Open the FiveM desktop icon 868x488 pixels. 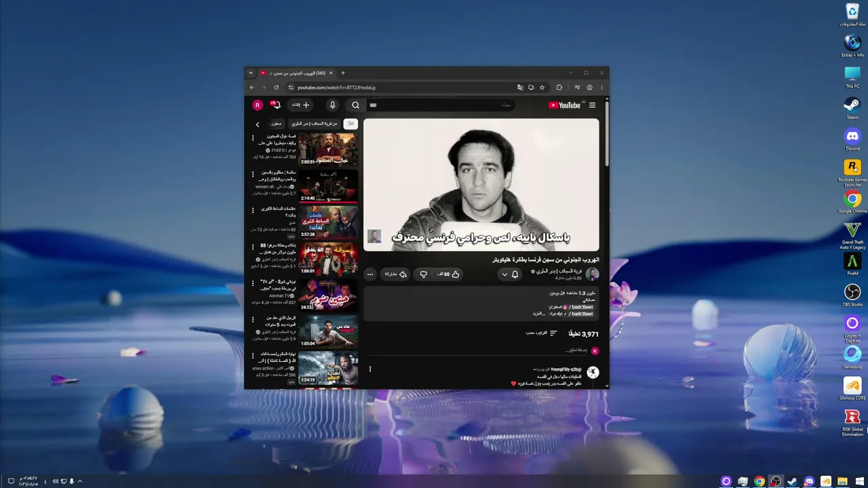pos(852,264)
